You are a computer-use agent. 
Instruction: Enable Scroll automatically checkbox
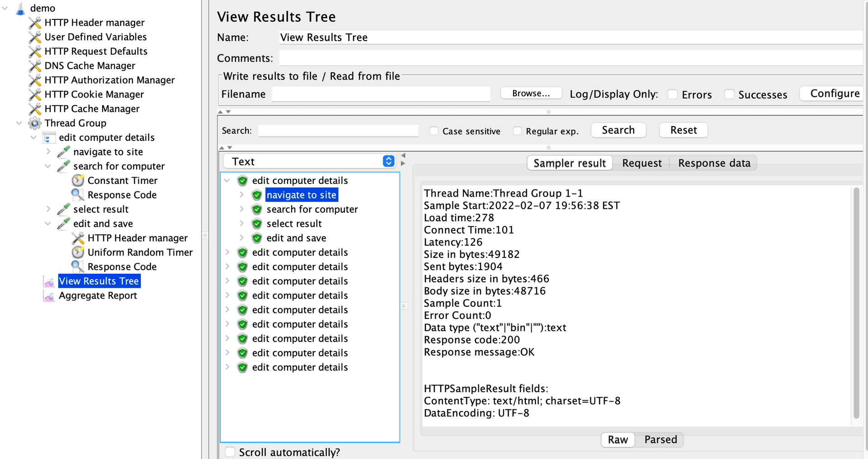[230, 452]
